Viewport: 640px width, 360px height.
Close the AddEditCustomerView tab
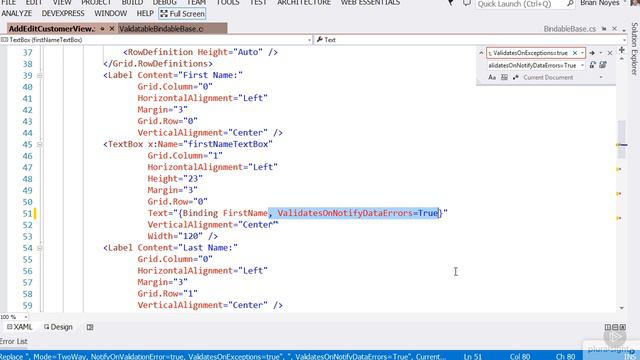tap(111, 29)
